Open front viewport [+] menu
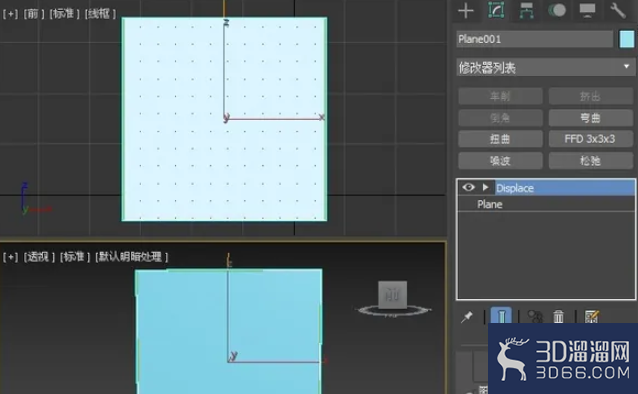 (10, 14)
